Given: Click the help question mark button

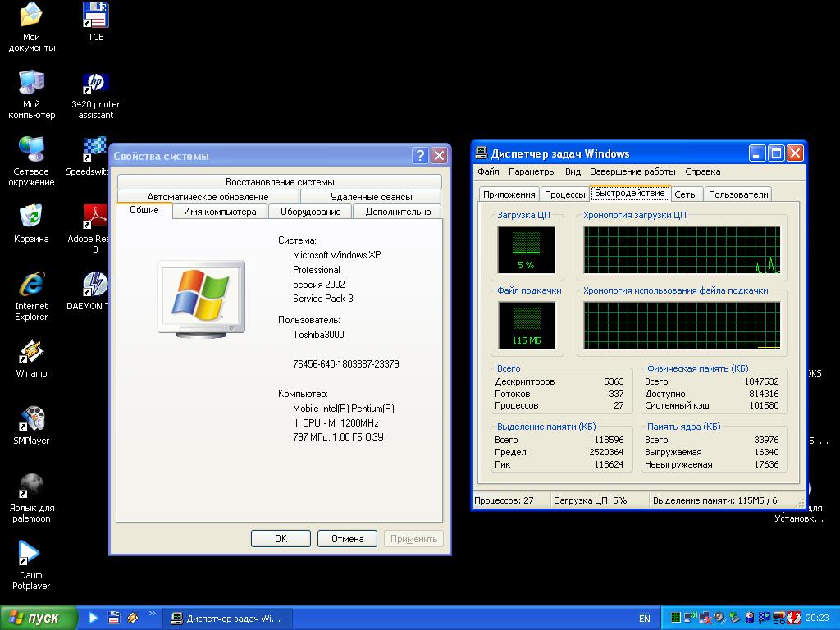Looking at the screenshot, I should pos(420,156).
